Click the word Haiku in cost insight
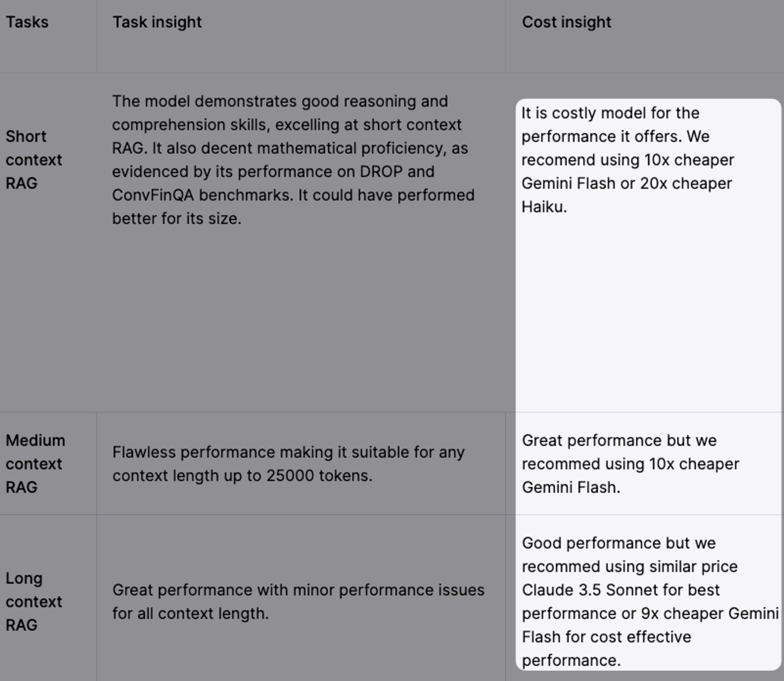 543,207
